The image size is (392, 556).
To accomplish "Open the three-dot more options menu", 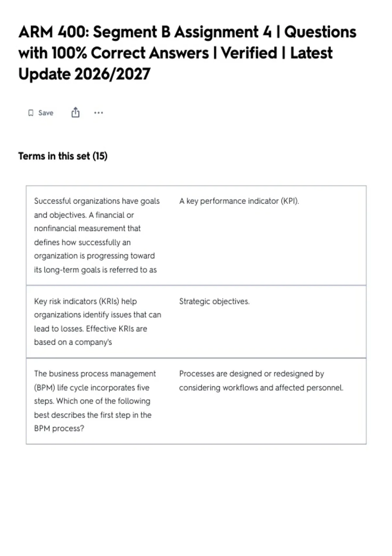I will point(98,113).
